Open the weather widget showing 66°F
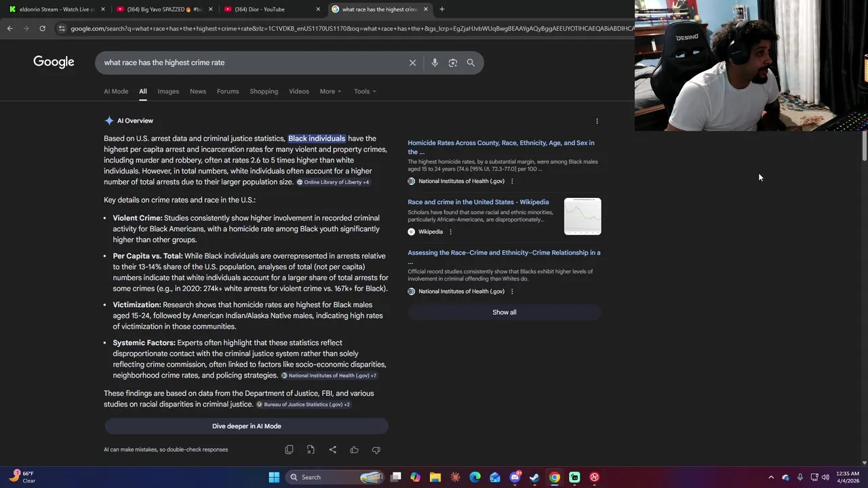 (x=23, y=477)
